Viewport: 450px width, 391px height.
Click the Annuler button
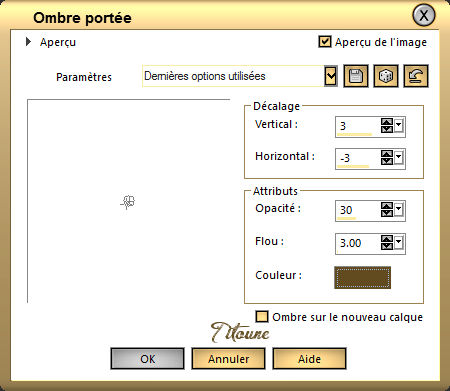(228, 359)
